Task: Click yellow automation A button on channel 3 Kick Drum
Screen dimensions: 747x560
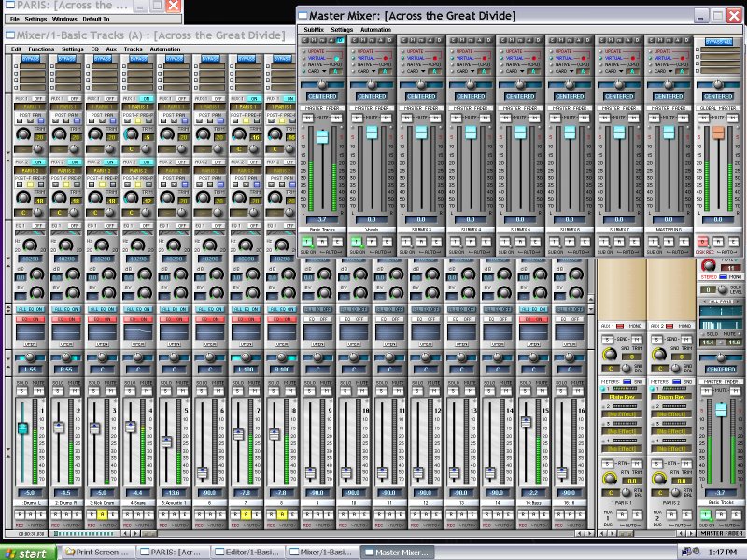Action: point(102,514)
